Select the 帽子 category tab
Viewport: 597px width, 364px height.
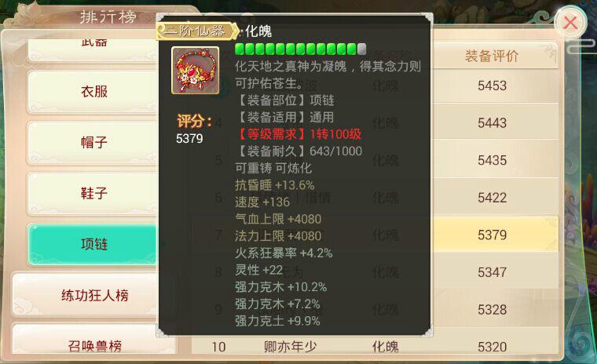tap(93, 143)
